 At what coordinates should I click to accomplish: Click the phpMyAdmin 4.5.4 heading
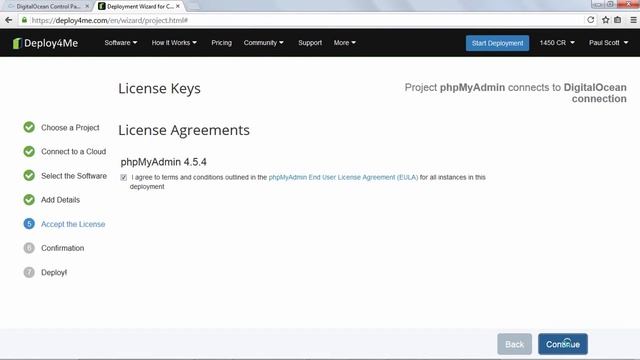click(163, 162)
